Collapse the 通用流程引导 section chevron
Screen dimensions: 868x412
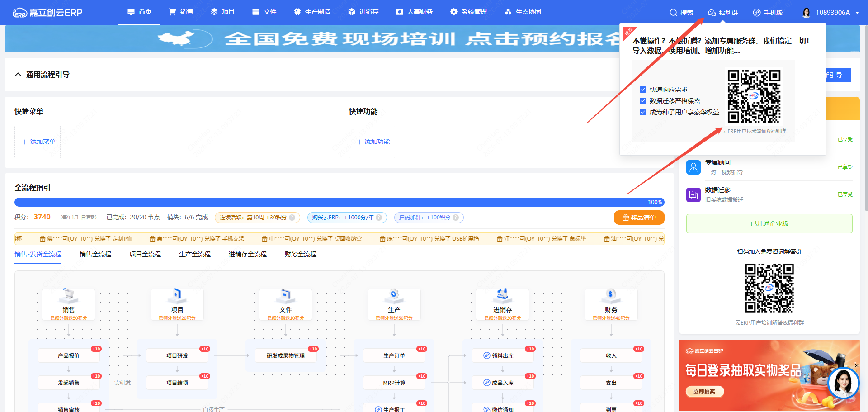tap(18, 75)
